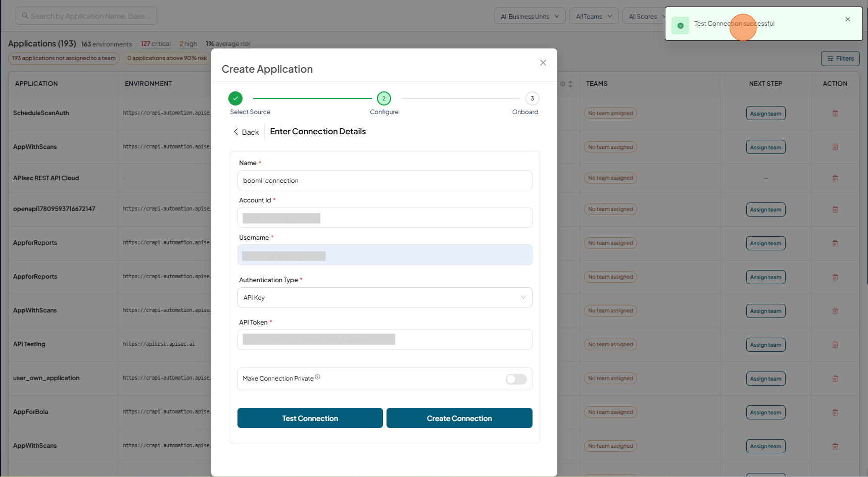Delete the openapi17809593716672147 application
Image resolution: width=868 pixels, height=477 pixels.
pyautogui.click(x=835, y=209)
